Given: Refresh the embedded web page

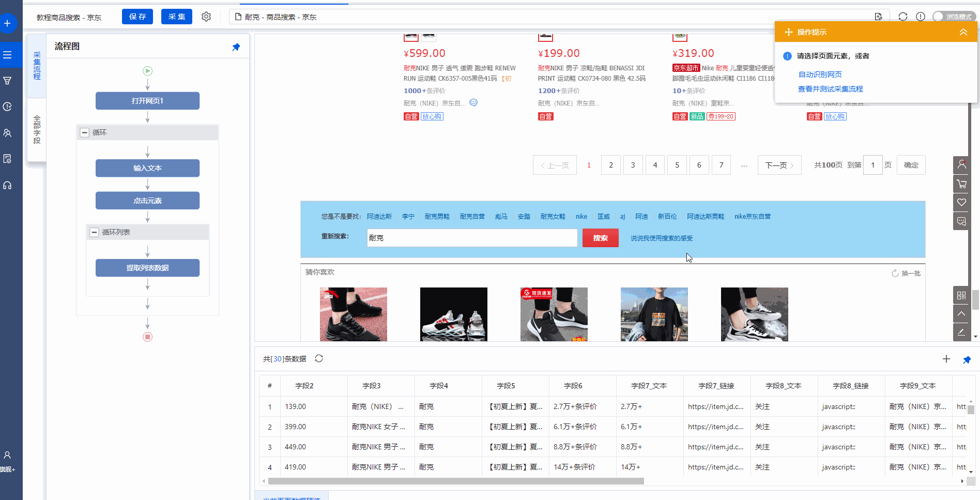Looking at the screenshot, I should click(x=903, y=17).
